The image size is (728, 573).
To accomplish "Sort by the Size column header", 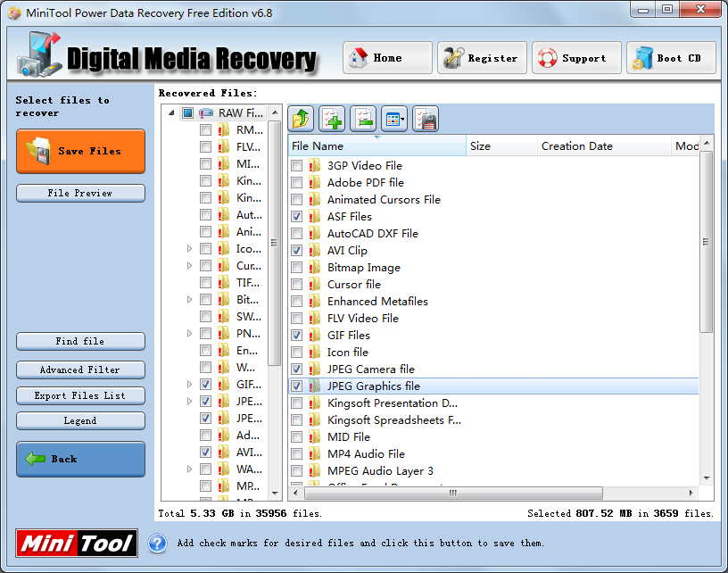I will 502,145.
